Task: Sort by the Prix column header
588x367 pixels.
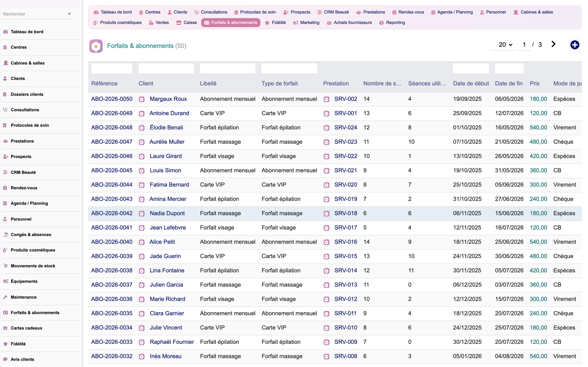Action: (535, 84)
